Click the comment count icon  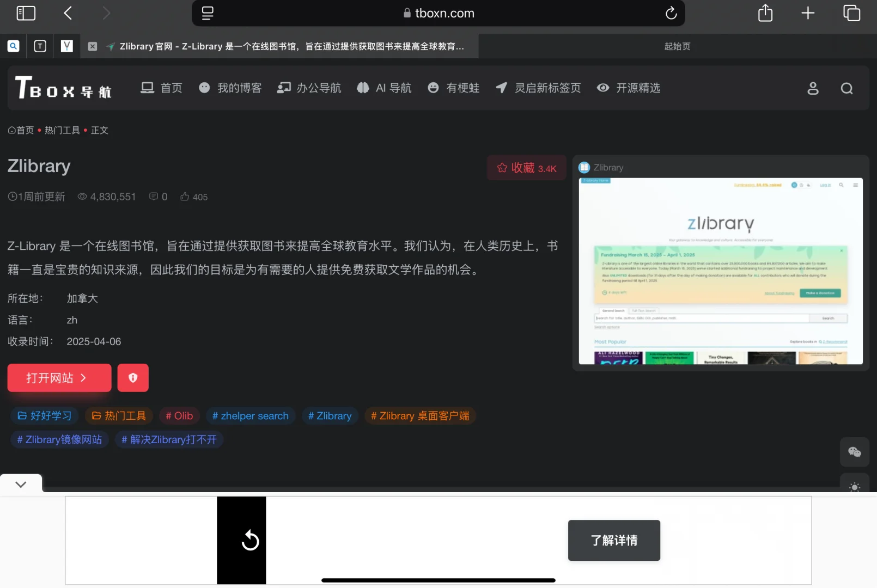tap(154, 197)
